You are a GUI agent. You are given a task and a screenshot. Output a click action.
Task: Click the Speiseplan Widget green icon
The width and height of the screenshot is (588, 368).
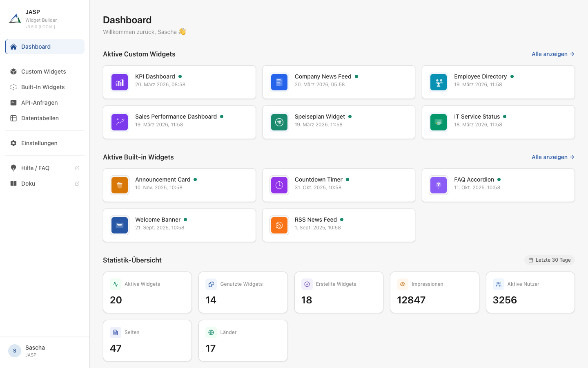pyautogui.click(x=279, y=122)
